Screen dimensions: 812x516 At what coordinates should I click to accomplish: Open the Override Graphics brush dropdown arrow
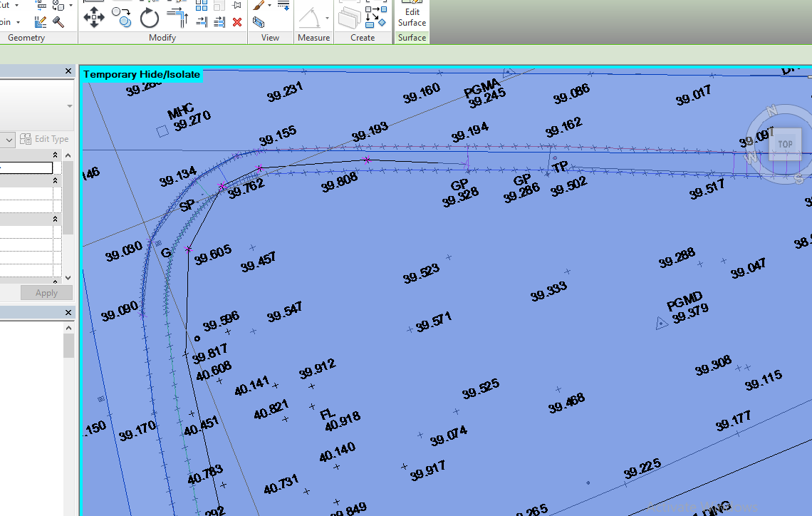click(x=269, y=5)
